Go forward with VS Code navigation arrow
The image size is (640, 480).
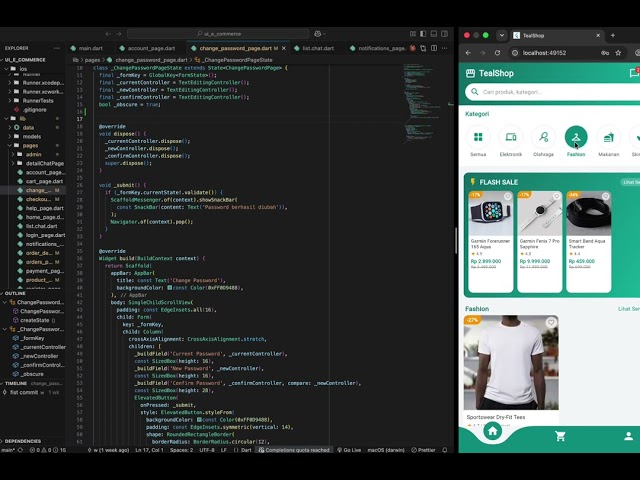pos(119,34)
